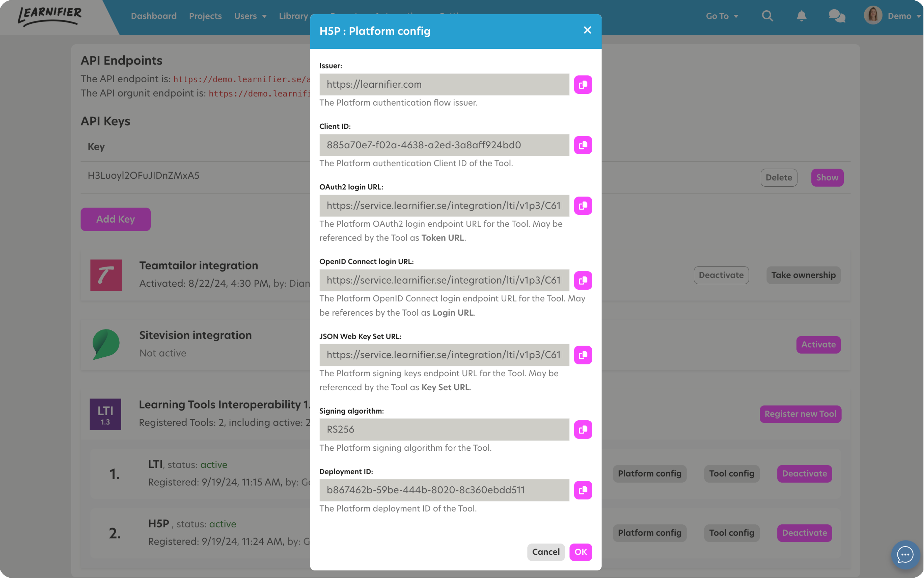This screenshot has width=924, height=578.
Task: Delete the API key
Action: [779, 178]
